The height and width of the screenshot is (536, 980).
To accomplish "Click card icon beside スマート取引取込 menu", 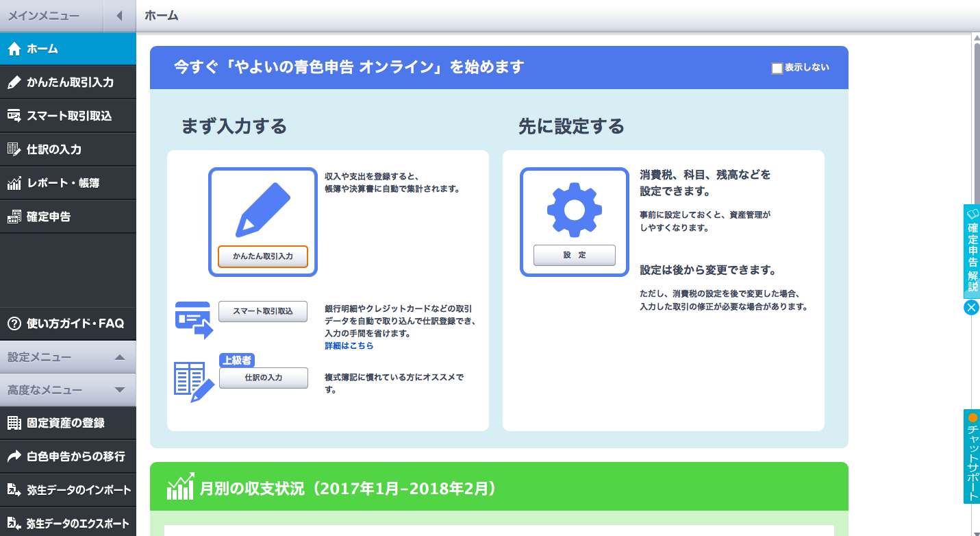I will (14, 116).
